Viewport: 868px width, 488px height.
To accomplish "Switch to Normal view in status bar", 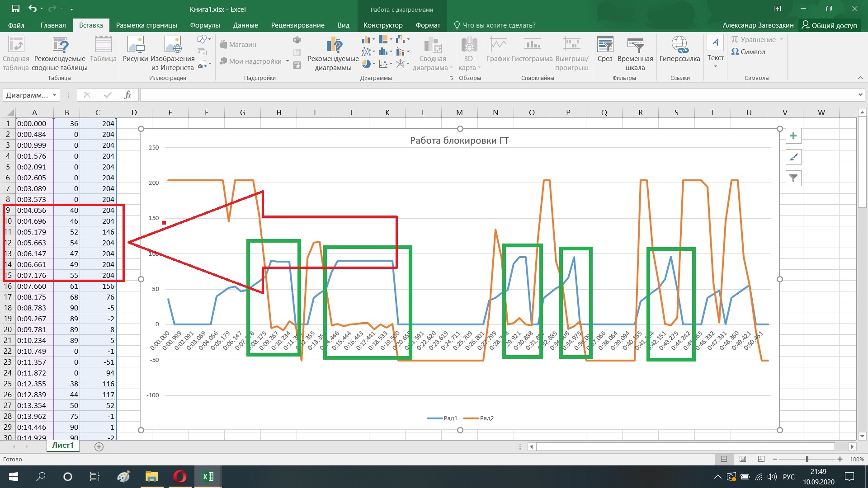I will [724, 459].
